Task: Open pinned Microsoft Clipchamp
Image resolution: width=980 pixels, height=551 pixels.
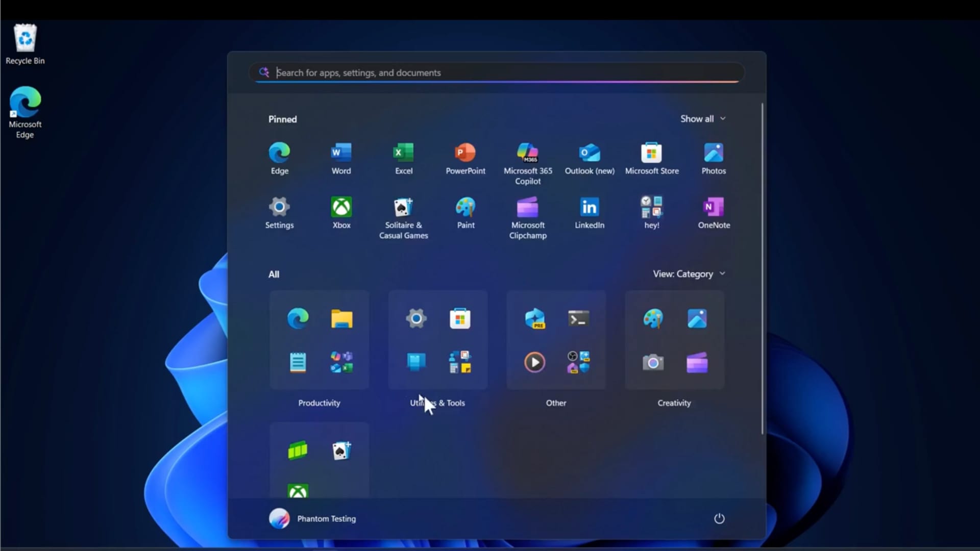Action: (x=528, y=218)
